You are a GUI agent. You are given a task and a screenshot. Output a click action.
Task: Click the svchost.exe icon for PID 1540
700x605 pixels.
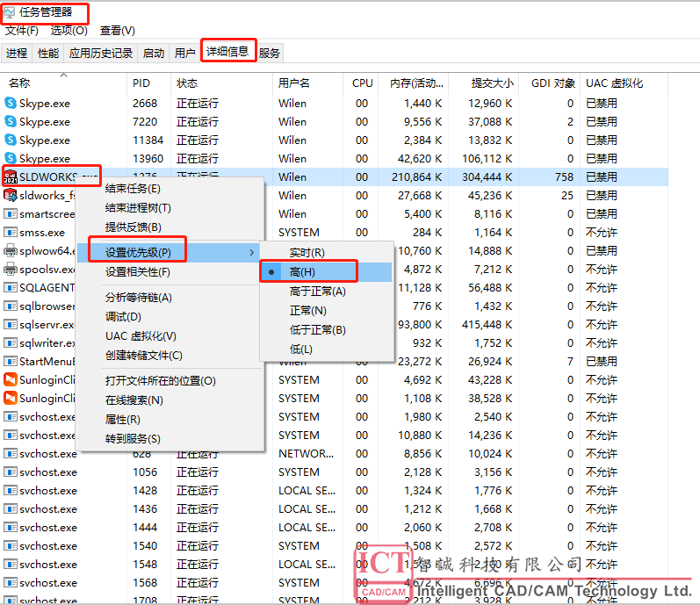(x=11, y=545)
